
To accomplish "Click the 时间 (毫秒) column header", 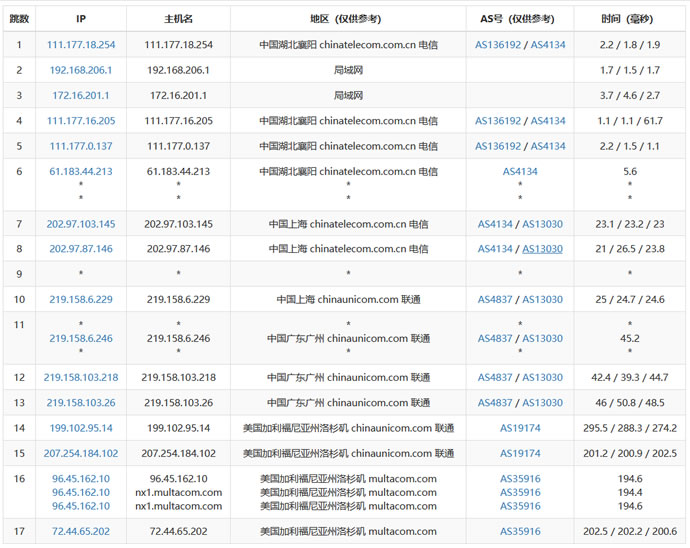I will pyautogui.click(x=630, y=19).
